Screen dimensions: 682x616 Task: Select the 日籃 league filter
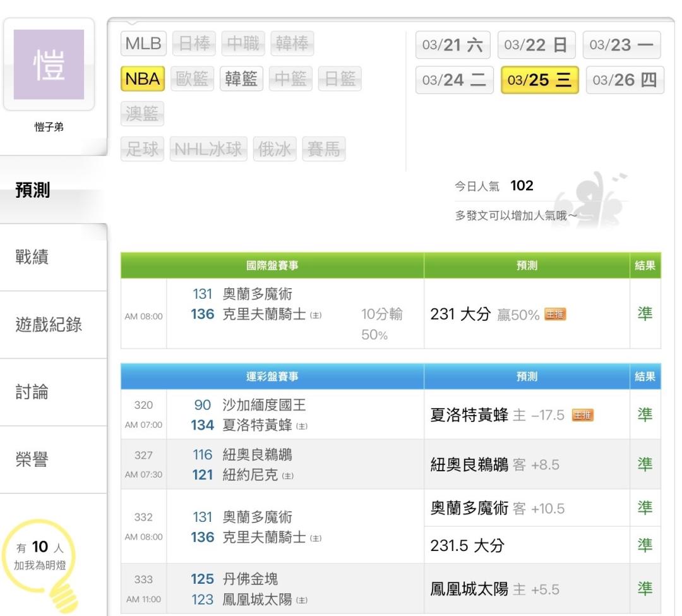(x=340, y=79)
